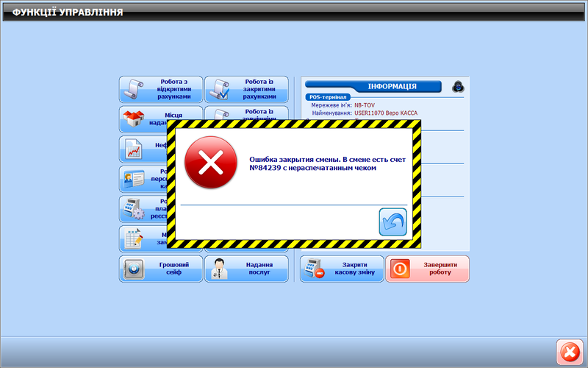Click the cash register gear icon
The image size is (588, 368).
coord(134,209)
